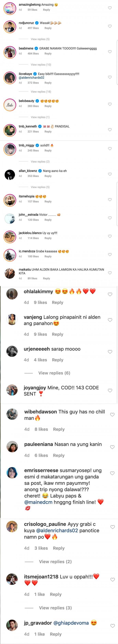Toggle like on joyangjoy's 'Mine, COD' comment
The width and height of the screenshot is (118, 644).
[110, 391]
